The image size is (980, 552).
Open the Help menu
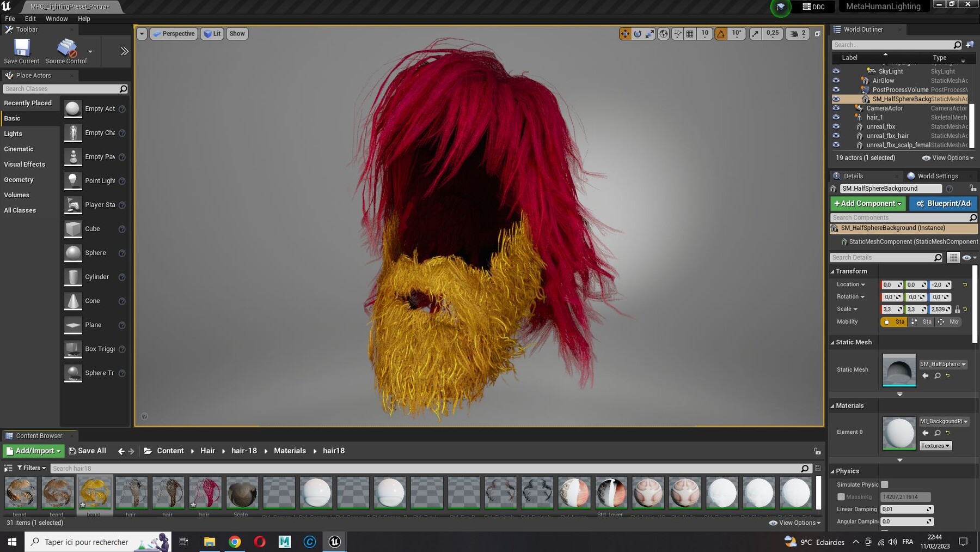(x=84, y=19)
